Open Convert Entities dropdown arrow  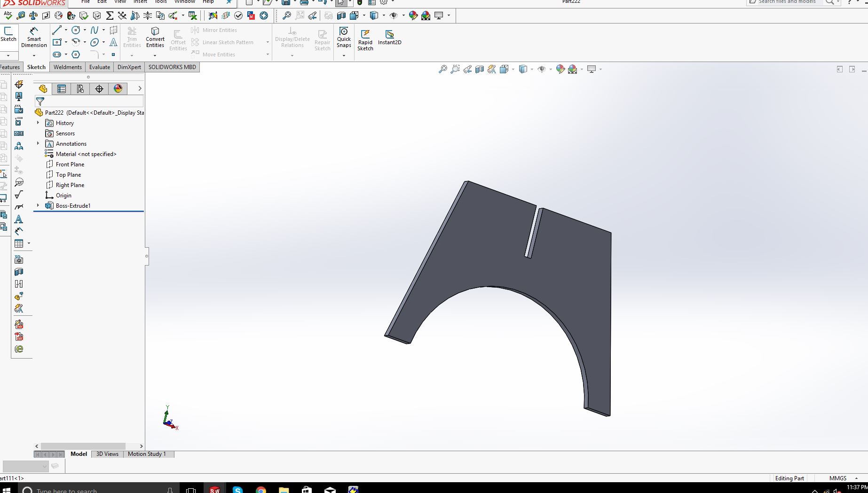155,55
